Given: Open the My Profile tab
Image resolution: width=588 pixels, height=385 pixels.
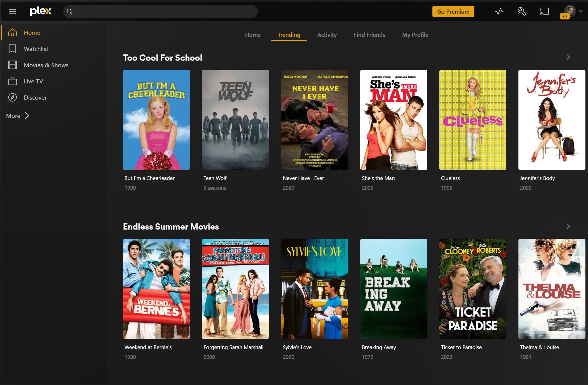Looking at the screenshot, I should 415,35.
